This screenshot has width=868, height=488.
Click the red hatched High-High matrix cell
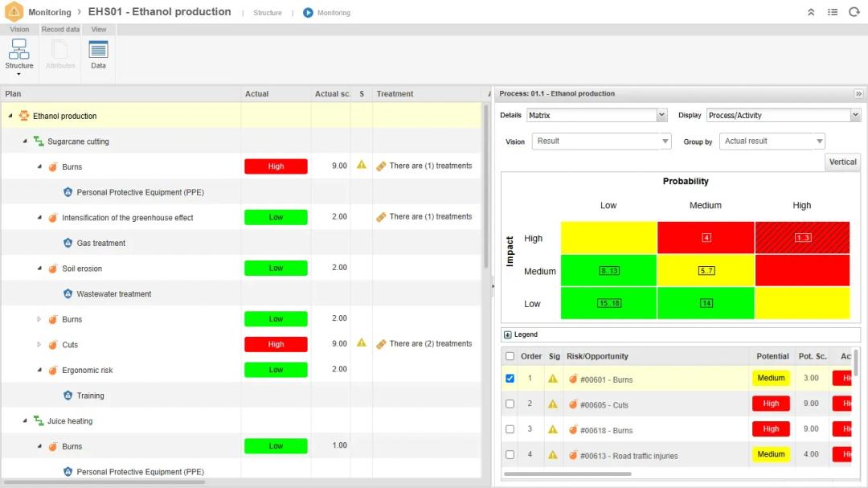pyautogui.click(x=801, y=238)
